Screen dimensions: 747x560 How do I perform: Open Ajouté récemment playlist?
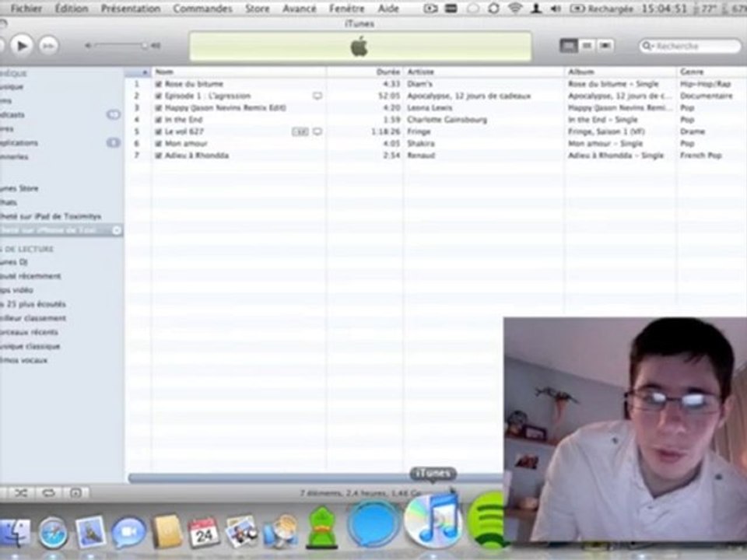click(x=30, y=275)
